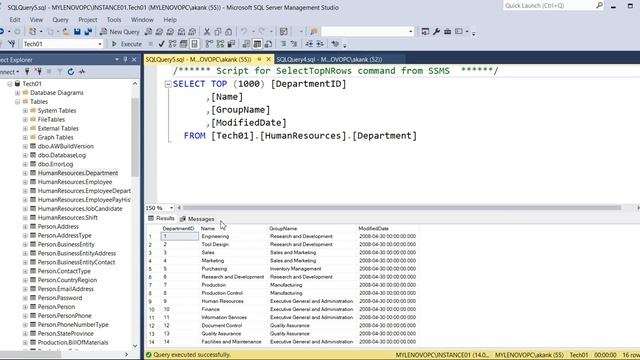
Task: Switch to the SQLQuery4.sql tab
Action: coord(329,60)
